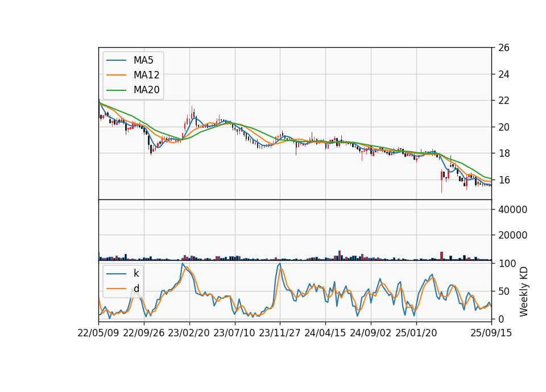Click the price axis value 24
Viewport: 546px width, 392px height.
click(503, 74)
